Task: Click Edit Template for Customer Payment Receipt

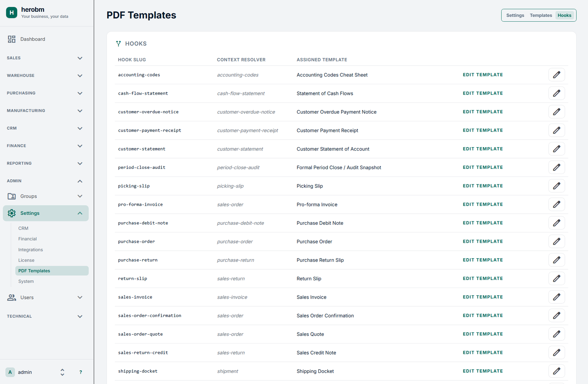Action: 483,130
